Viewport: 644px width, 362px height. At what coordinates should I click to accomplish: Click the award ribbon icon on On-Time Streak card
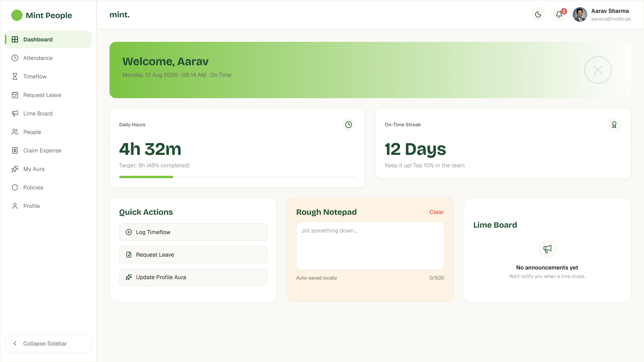pyautogui.click(x=614, y=125)
